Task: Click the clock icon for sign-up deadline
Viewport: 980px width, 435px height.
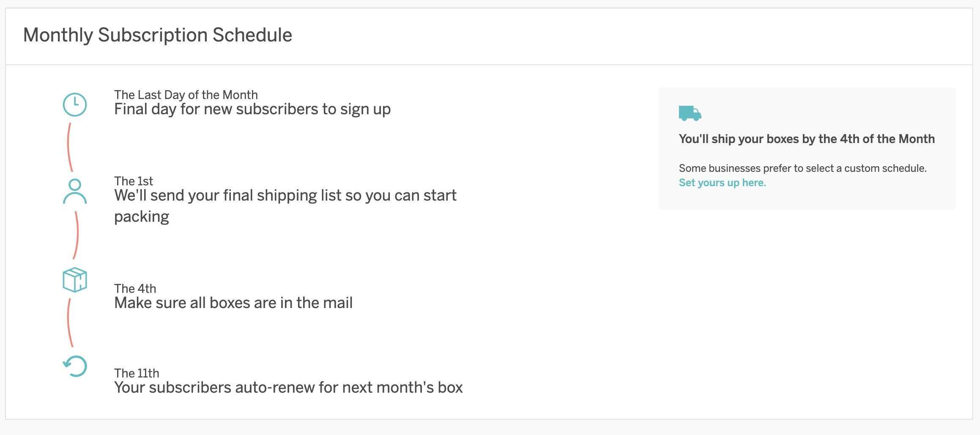Action: (x=75, y=105)
